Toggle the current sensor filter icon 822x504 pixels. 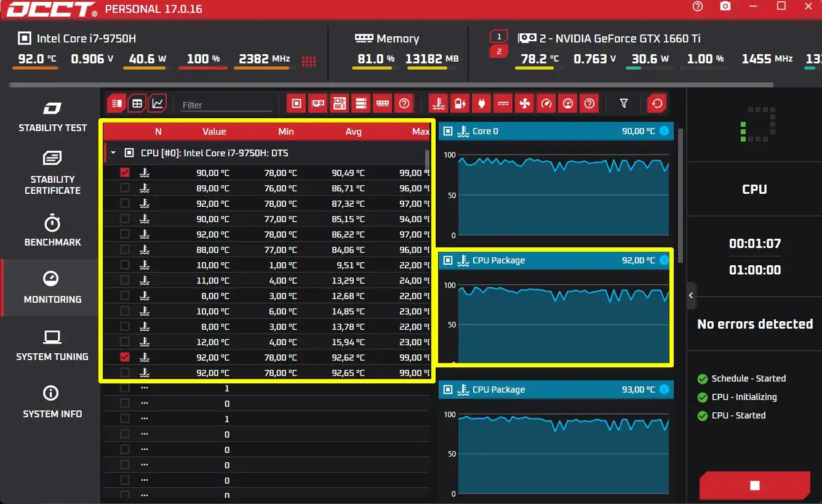(x=503, y=103)
